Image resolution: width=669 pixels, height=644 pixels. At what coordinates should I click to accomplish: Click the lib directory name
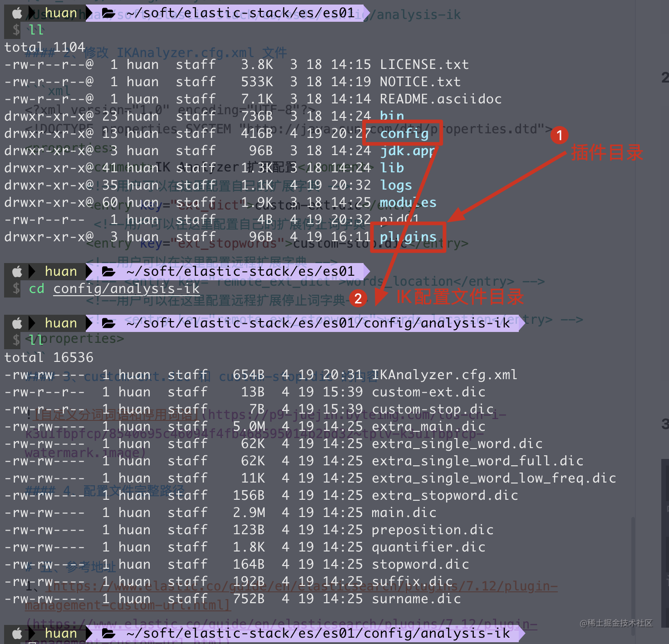(x=392, y=168)
